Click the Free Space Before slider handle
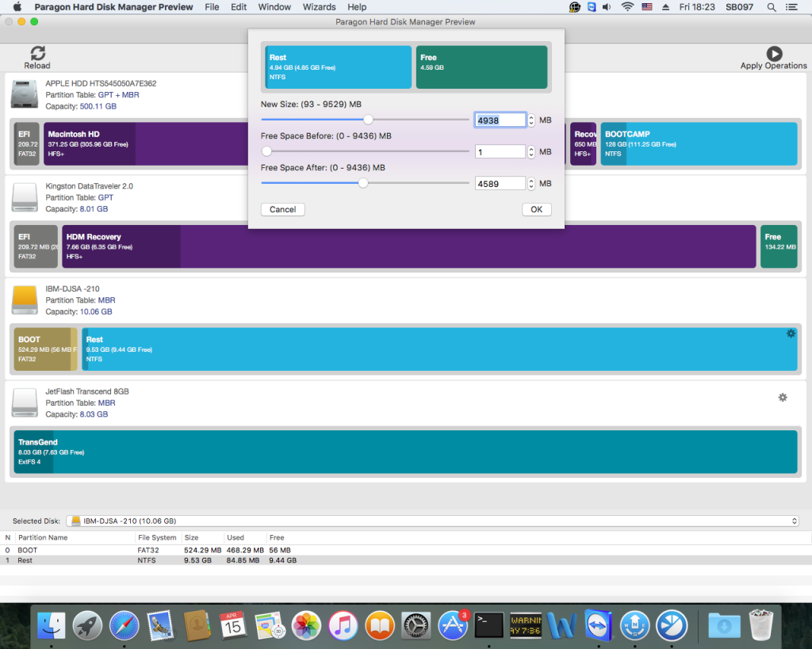The width and height of the screenshot is (812, 649). [x=266, y=151]
